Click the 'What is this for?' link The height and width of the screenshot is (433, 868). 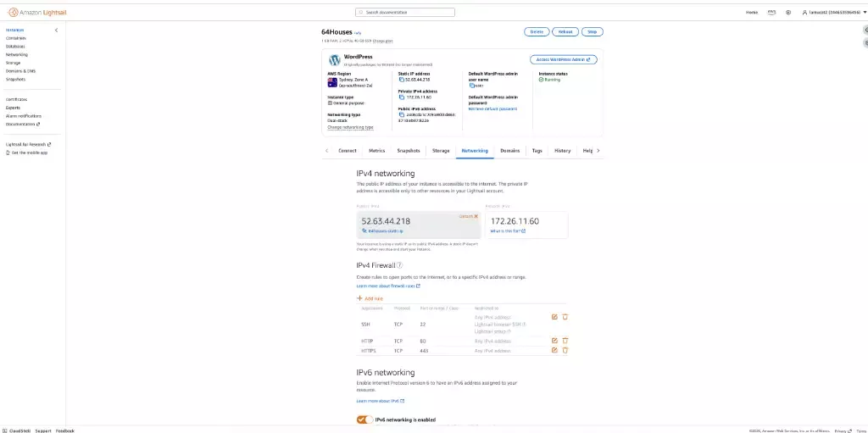tap(508, 230)
